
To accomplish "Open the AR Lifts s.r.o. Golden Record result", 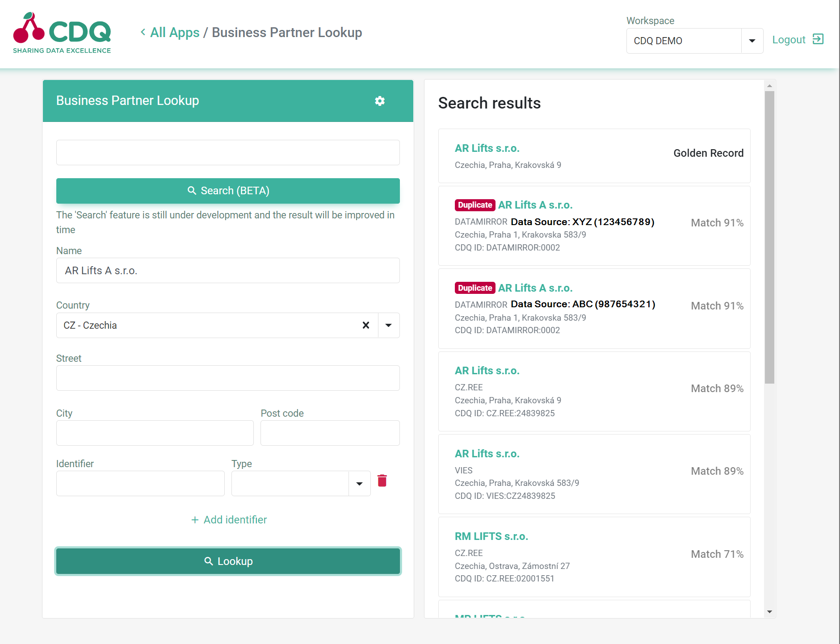I will pos(487,148).
